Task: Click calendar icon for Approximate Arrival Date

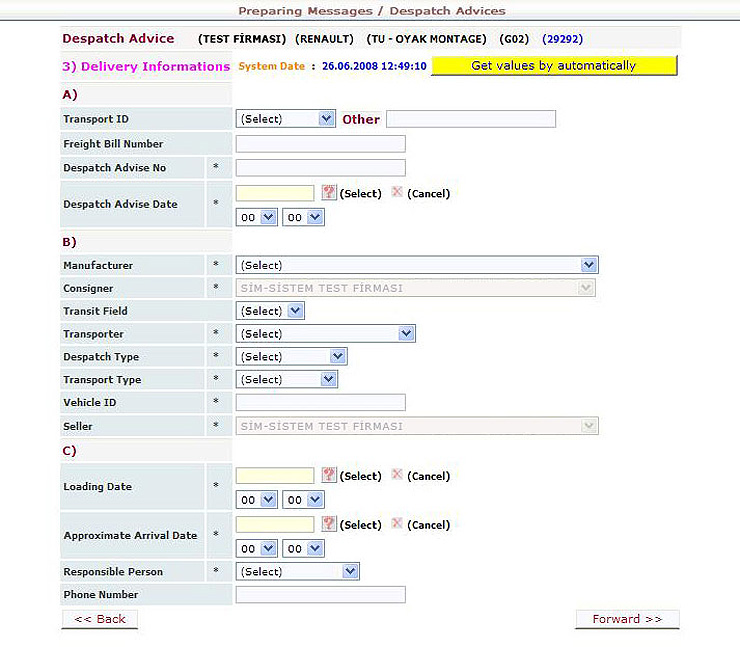Action: tap(328, 523)
